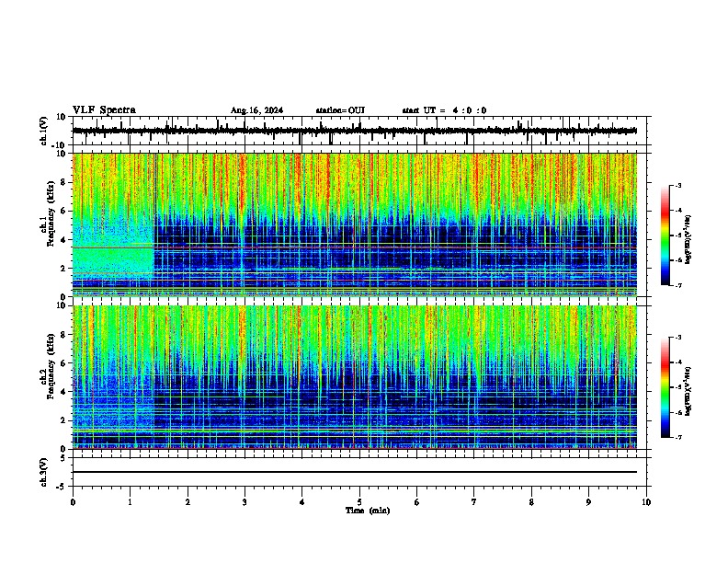Click the color scale bar beside ch.2 spectrogram
Viewport: 728px width, 563px height.
[x=665, y=387]
